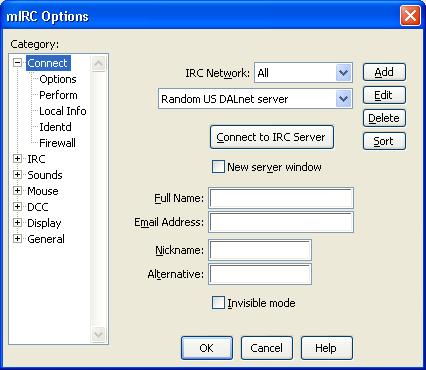The width and height of the screenshot is (426, 370).
Task: Click the Cancel button
Action: click(x=267, y=348)
